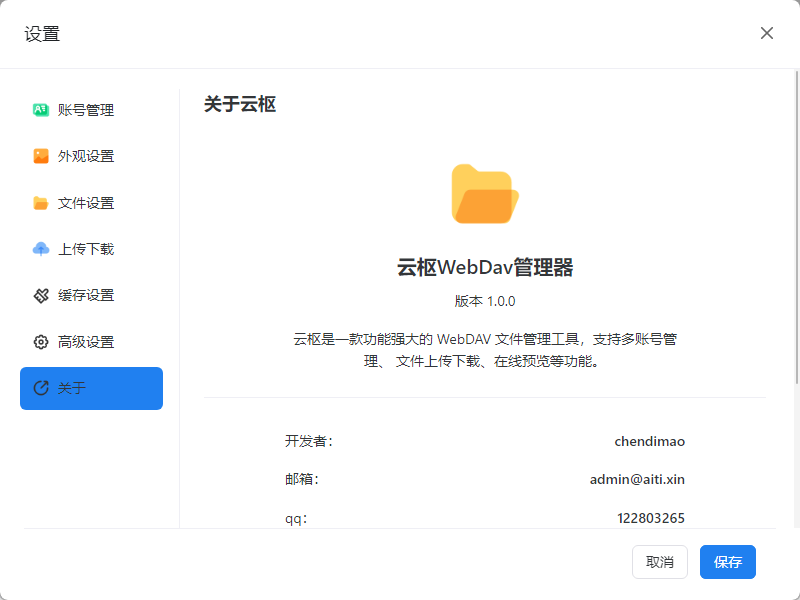The width and height of the screenshot is (800, 600).
Task: Go to the 上传下载 section
Action: coord(86,249)
